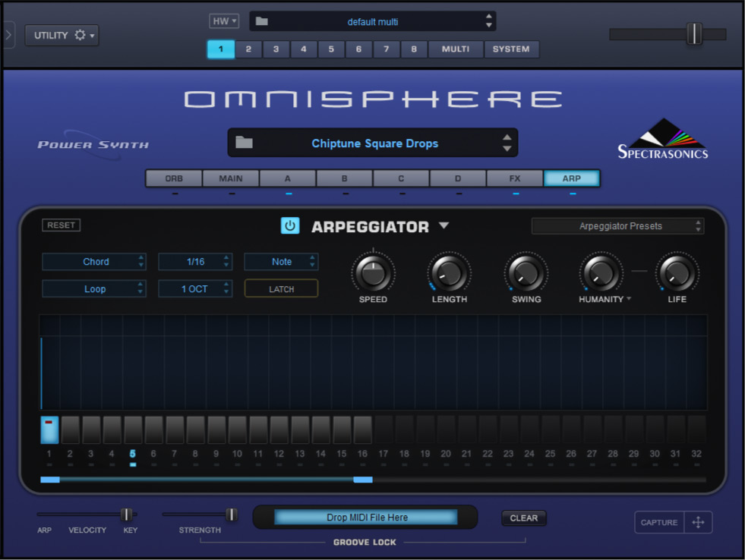Click the Chiptune Square Drops patch name

coord(375,143)
